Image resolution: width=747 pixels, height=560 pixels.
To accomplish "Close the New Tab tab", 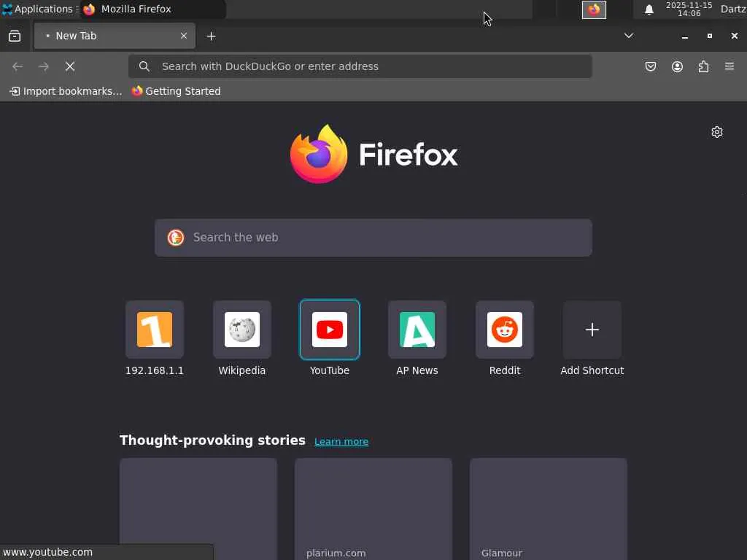I will point(183,36).
